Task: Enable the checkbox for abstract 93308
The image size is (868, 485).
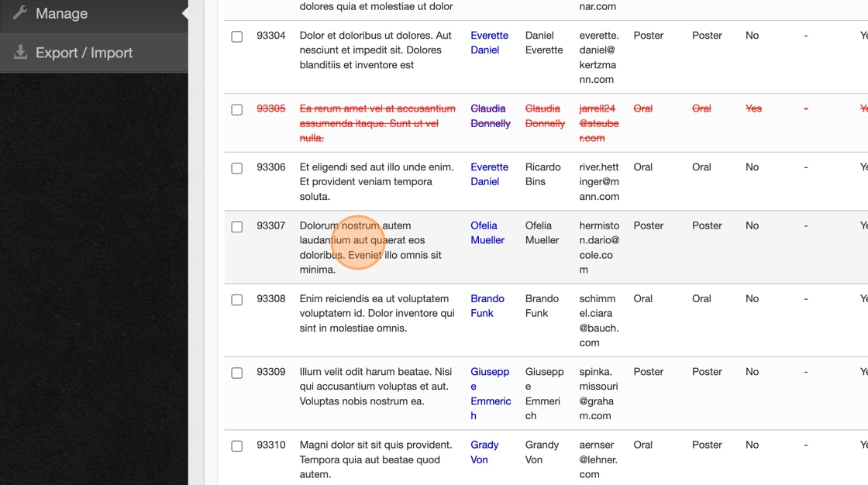Action: (x=237, y=300)
